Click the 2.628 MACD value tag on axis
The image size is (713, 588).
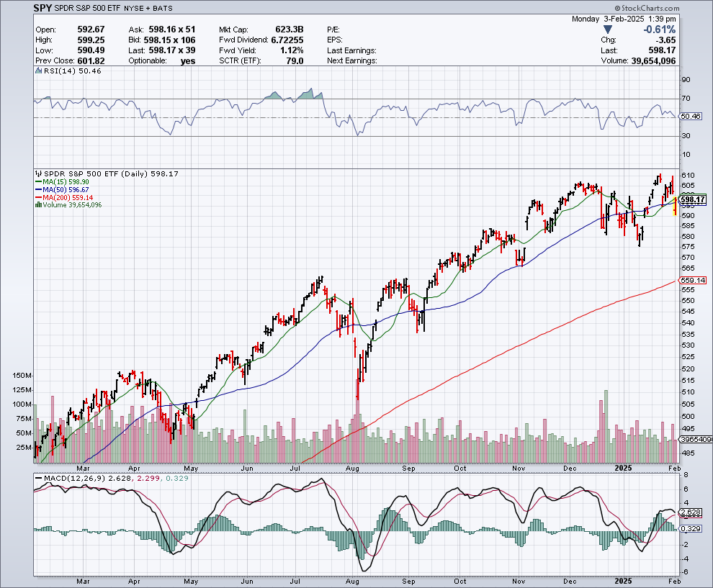click(691, 512)
